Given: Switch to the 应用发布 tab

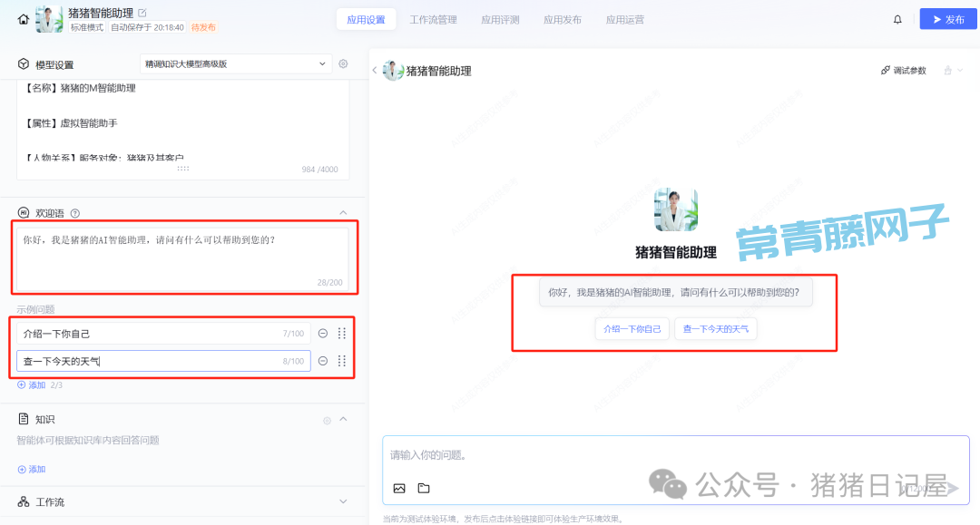Looking at the screenshot, I should click(562, 19).
